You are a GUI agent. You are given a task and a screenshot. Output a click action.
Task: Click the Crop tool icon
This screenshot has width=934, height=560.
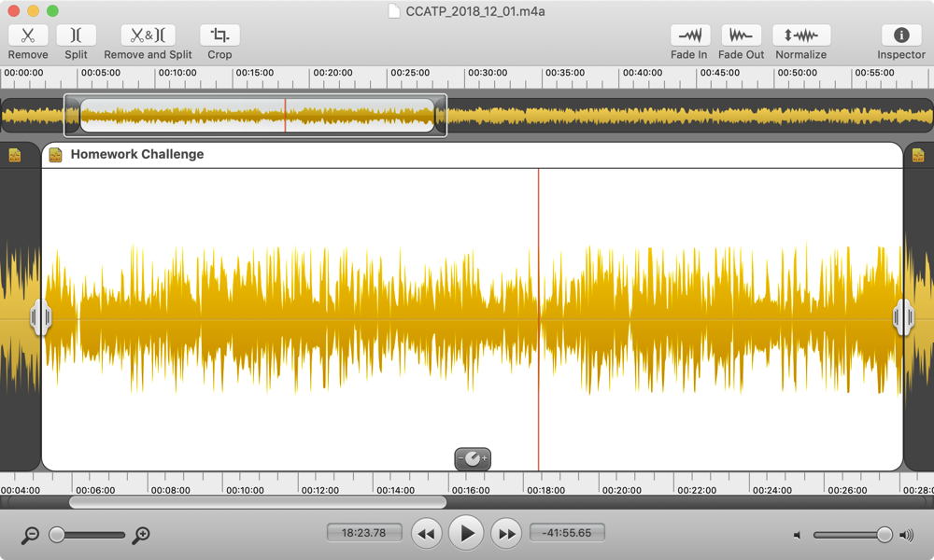point(219,35)
